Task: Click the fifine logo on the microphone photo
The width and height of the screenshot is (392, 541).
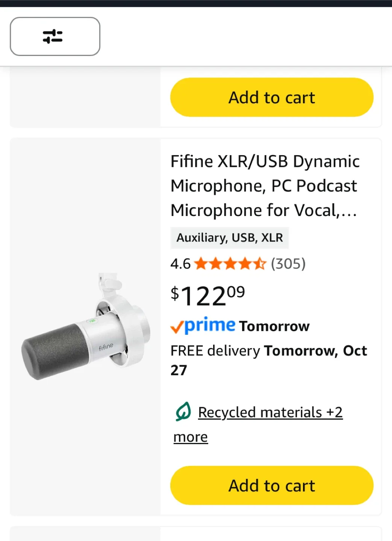Action: tap(106, 346)
